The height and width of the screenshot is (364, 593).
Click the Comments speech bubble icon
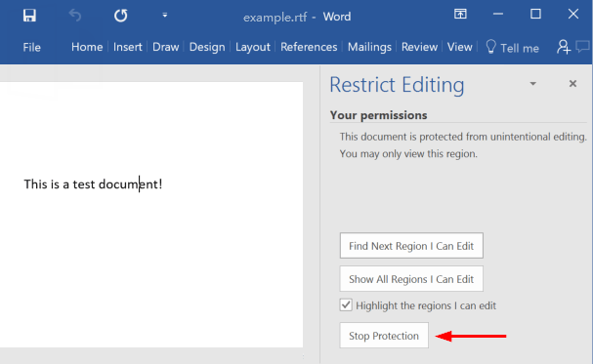(x=583, y=47)
